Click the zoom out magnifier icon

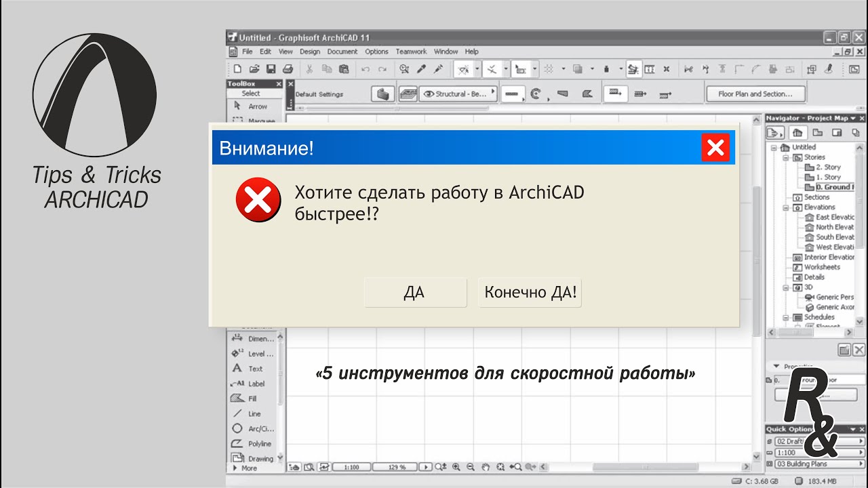(x=471, y=467)
